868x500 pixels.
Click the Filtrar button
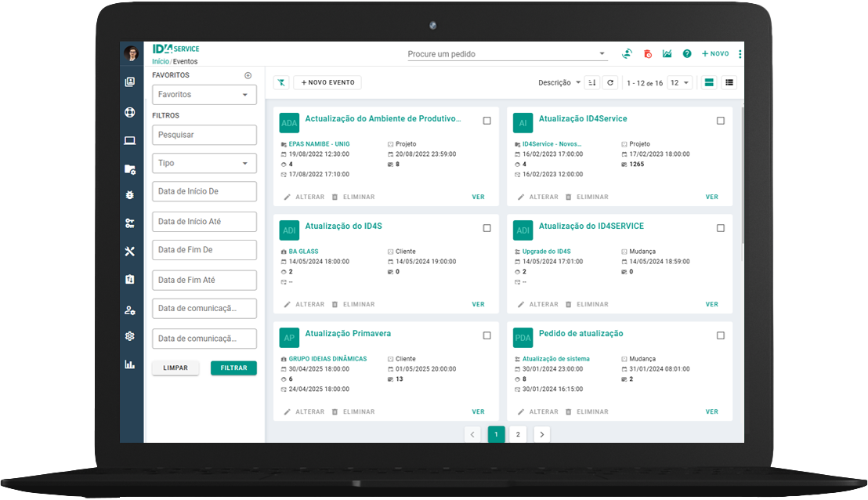(x=233, y=368)
